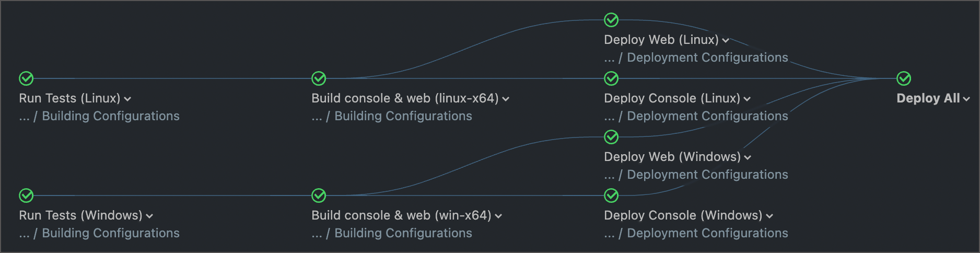Click the success status icon above Run Tests (Linux)
980x253 pixels.
pyautogui.click(x=26, y=78)
